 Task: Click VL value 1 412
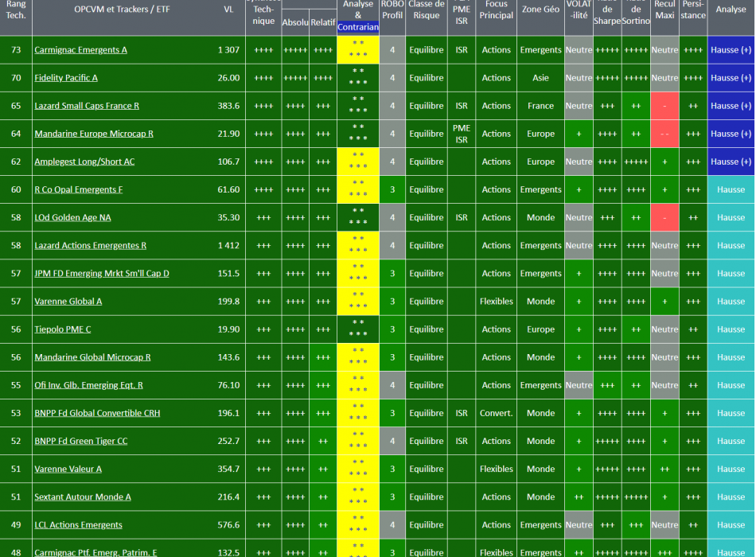click(228, 245)
